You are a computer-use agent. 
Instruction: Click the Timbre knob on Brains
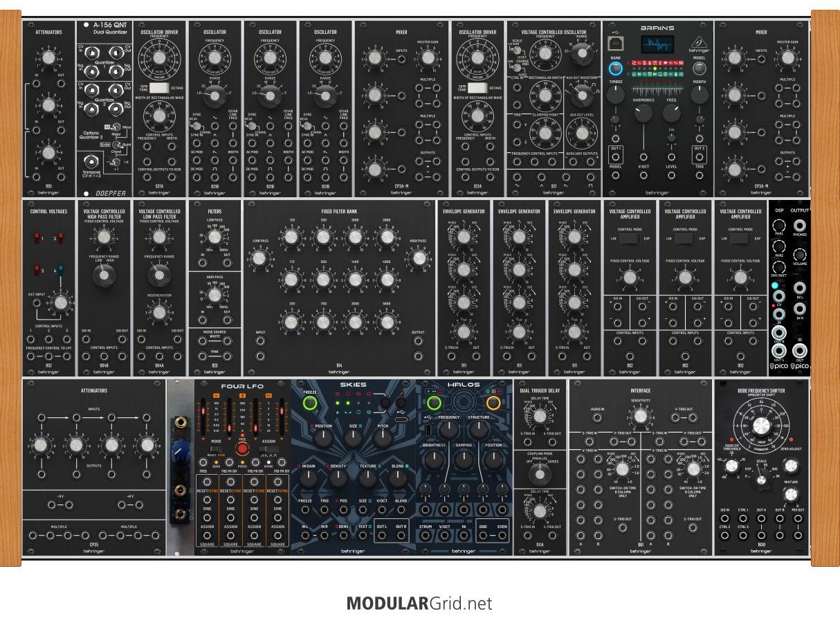[615, 95]
